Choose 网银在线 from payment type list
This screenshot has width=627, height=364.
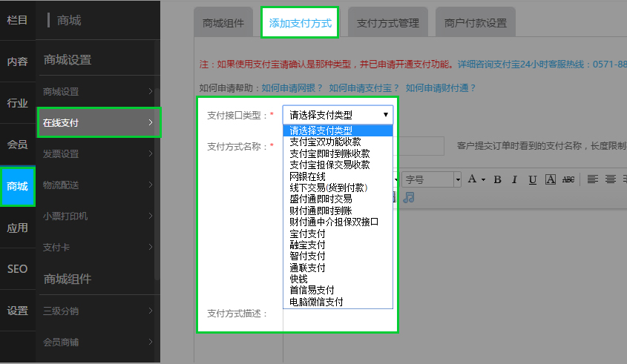coord(307,176)
